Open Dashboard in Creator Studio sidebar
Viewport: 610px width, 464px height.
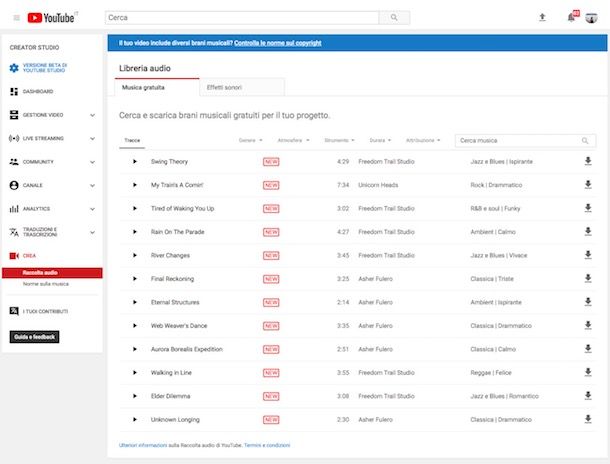tap(31, 91)
